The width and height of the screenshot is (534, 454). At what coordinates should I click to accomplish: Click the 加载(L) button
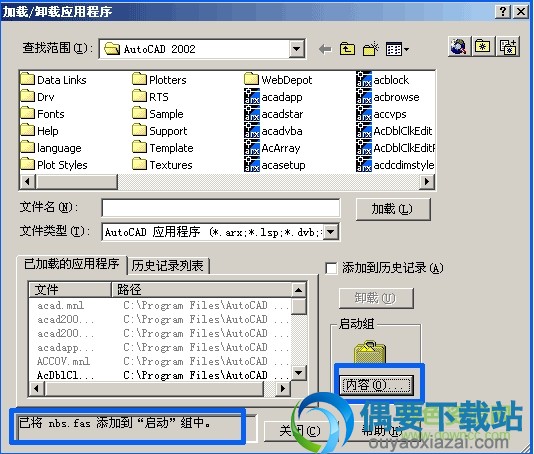pos(392,209)
